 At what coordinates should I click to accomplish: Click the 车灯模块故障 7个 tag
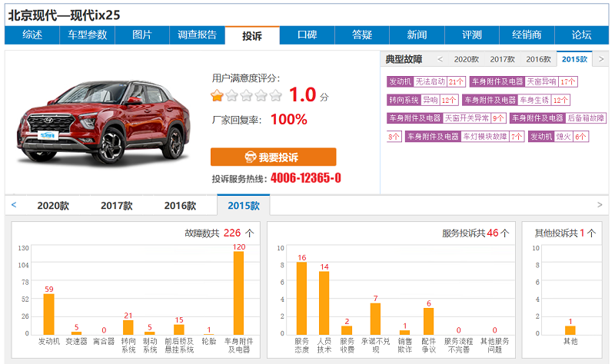(x=464, y=137)
